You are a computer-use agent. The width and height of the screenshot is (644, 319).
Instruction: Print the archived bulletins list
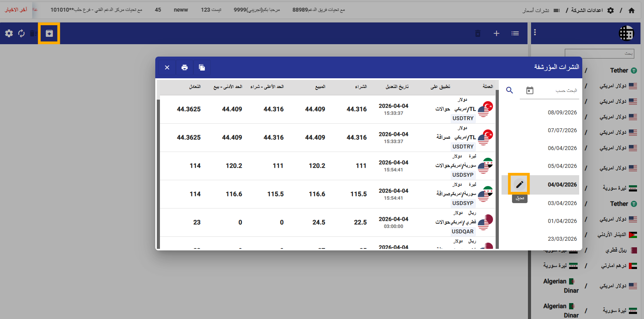tap(184, 67)
